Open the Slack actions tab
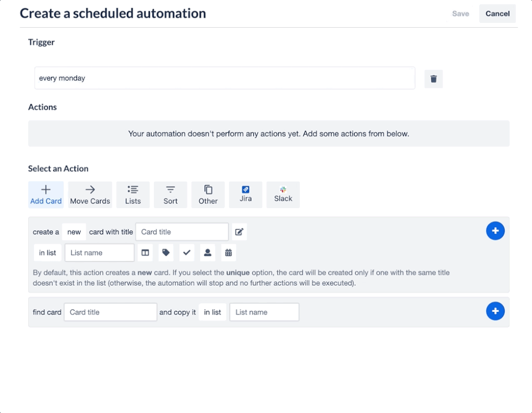 pyautogui.click(x=283, y=195)
